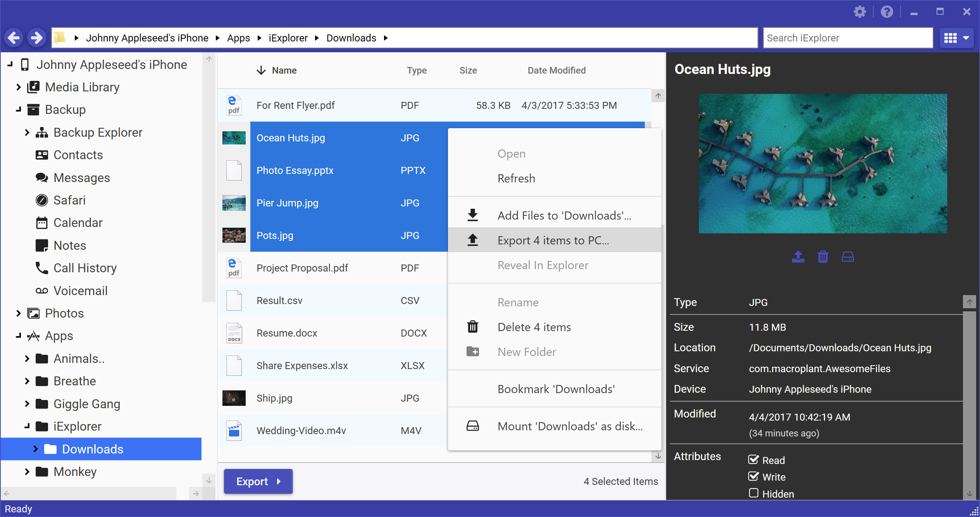
Task: Choose 'Export 4 items to PC...' from the context menu
Action: click(553, 240)
